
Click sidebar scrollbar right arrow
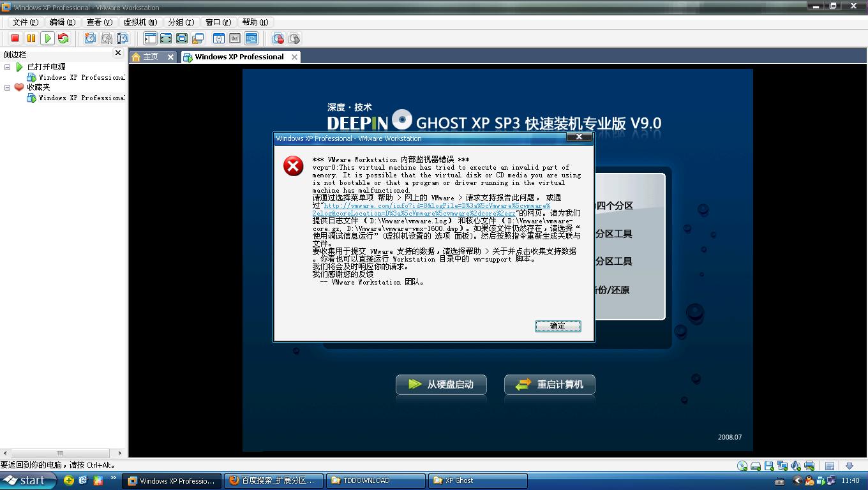(119, 453)
